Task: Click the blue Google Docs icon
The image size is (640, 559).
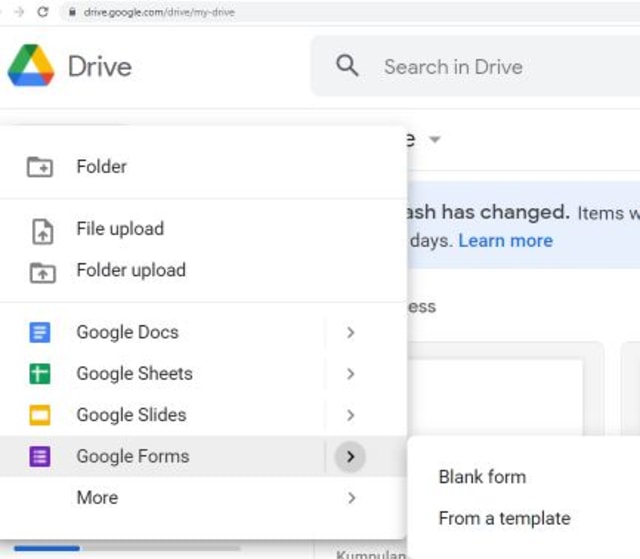Action: point(40,332)
